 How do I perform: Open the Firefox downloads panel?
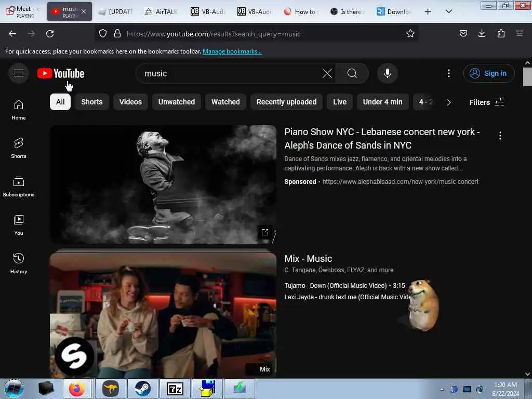(x=482, y=33)
